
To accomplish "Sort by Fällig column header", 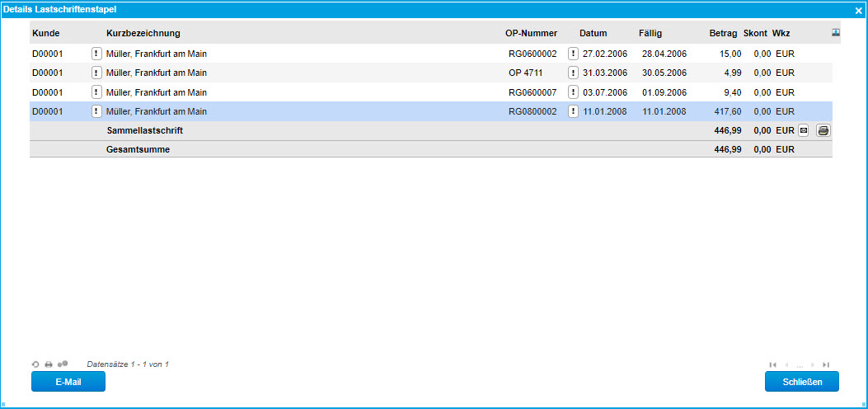I will (x=650, y=33).
